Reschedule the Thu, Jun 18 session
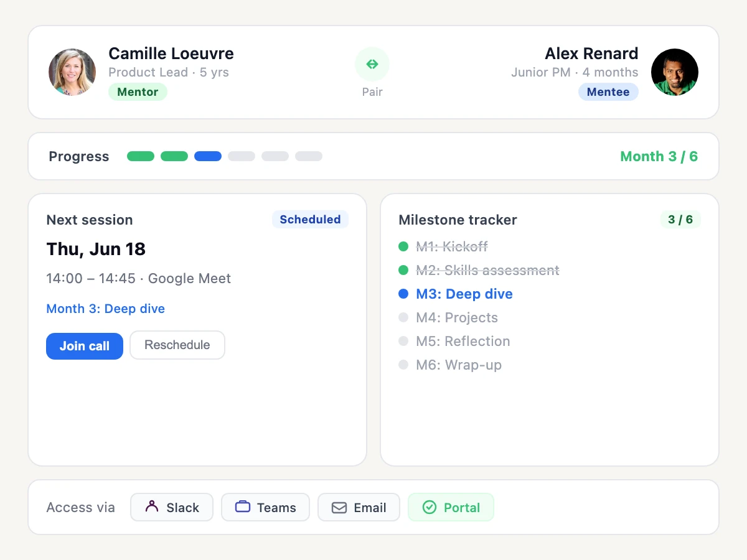 click(177, 345)
